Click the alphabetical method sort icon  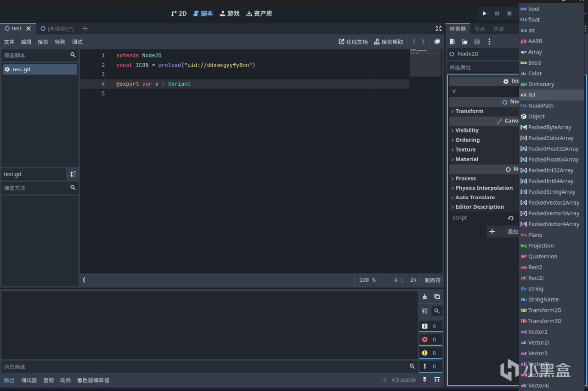pos(73,174)
